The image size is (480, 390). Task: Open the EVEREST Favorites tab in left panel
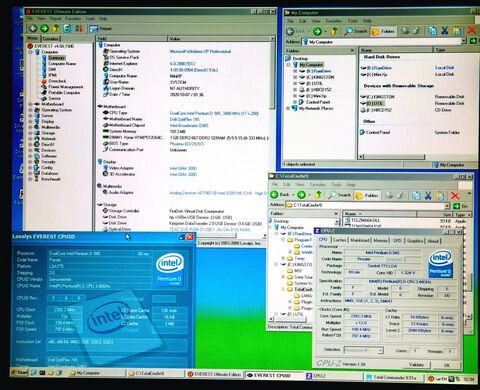pos(51,39)
